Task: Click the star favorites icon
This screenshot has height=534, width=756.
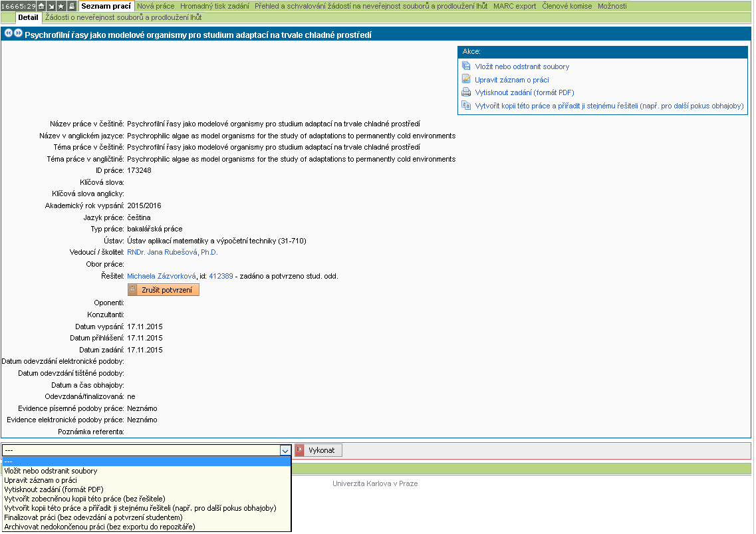Action: pos(61,6)
